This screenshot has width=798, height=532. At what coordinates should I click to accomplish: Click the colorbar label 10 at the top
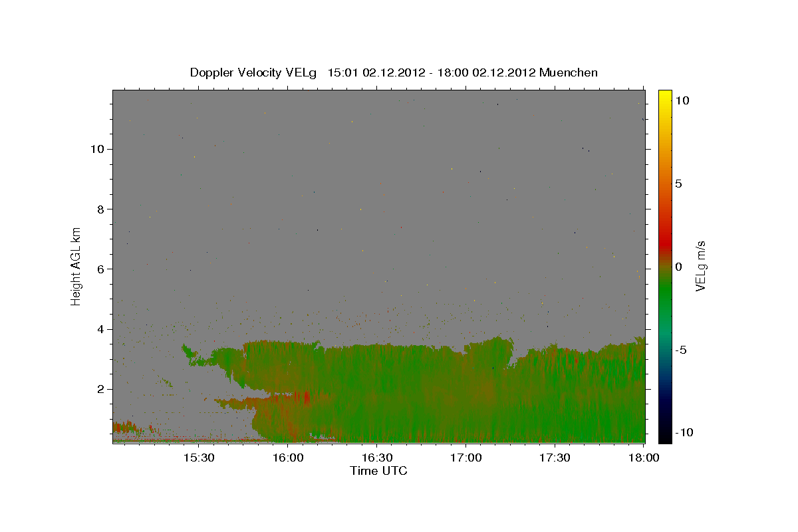pyautogui.click(x=682, y=100)
